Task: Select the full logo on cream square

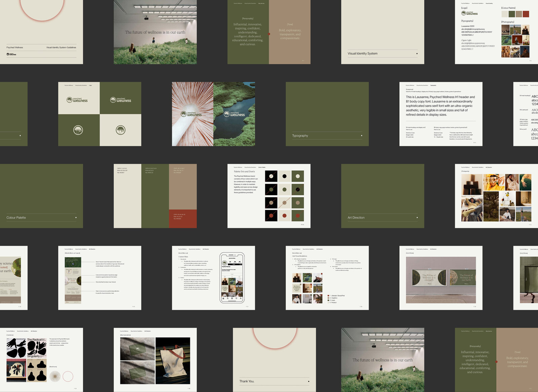Action: pyautogui.click(x=77, y=100)
